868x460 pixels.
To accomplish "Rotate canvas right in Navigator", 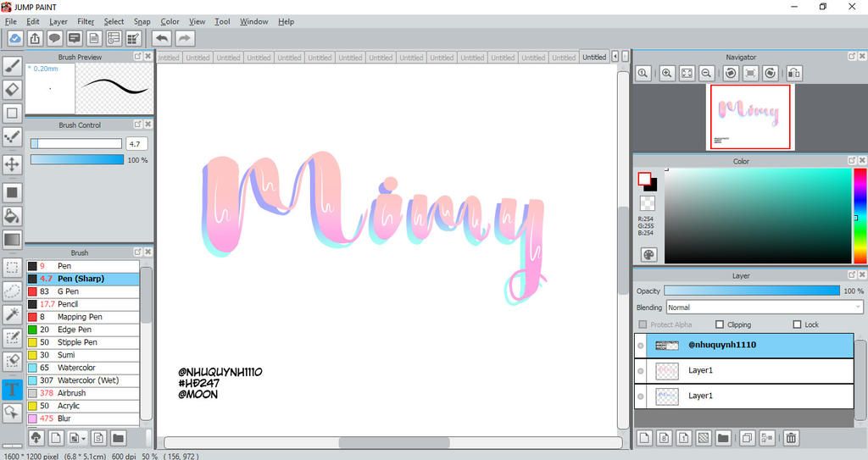I will point(770,73).
